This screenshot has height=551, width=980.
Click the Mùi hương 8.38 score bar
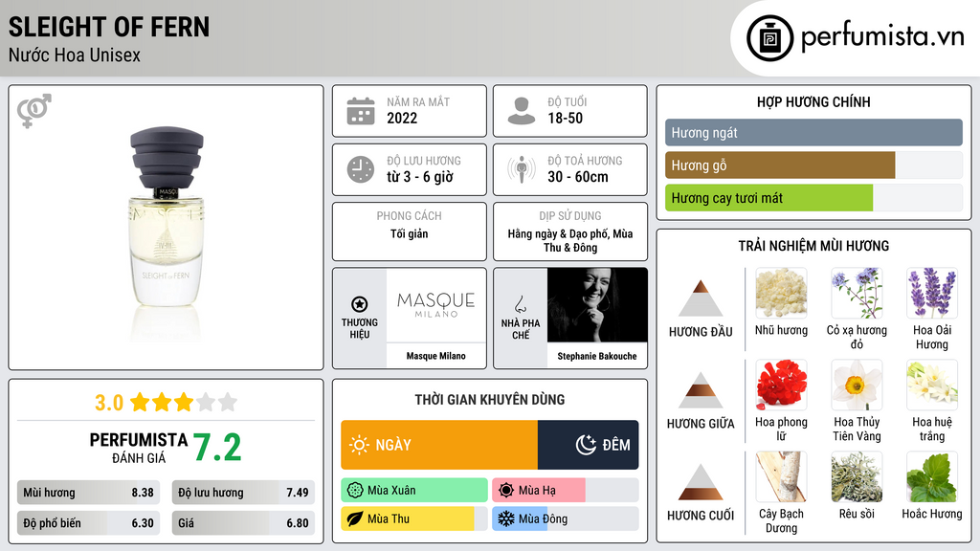click(x=89, y=493)
